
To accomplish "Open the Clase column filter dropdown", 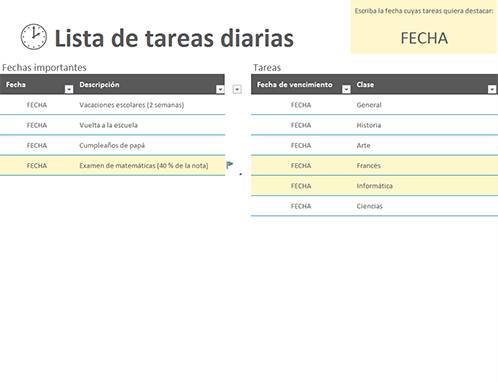I will (x=492, y=89).
